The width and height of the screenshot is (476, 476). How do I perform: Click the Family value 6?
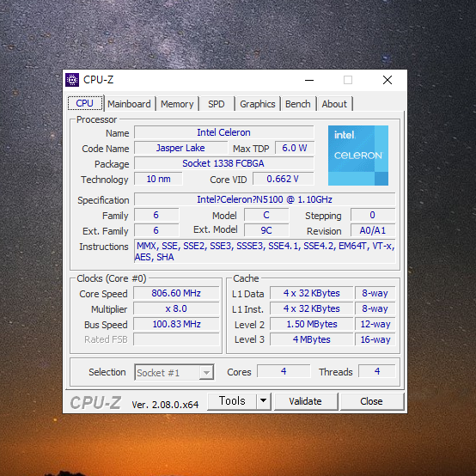click(156, 215)
